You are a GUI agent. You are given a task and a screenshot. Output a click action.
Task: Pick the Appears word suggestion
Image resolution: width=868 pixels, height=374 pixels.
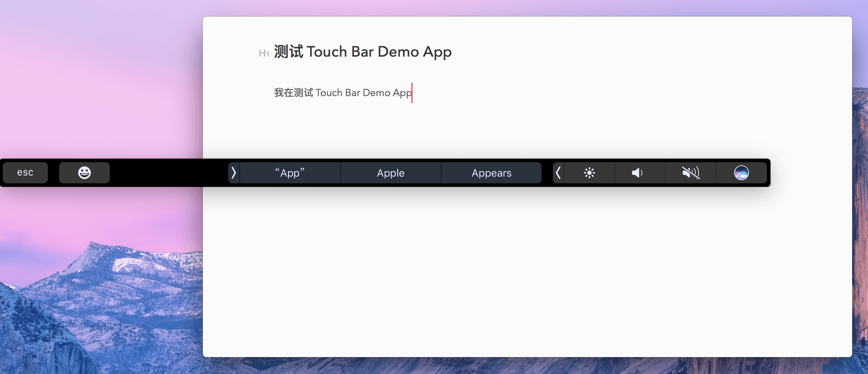pos(492,173)
